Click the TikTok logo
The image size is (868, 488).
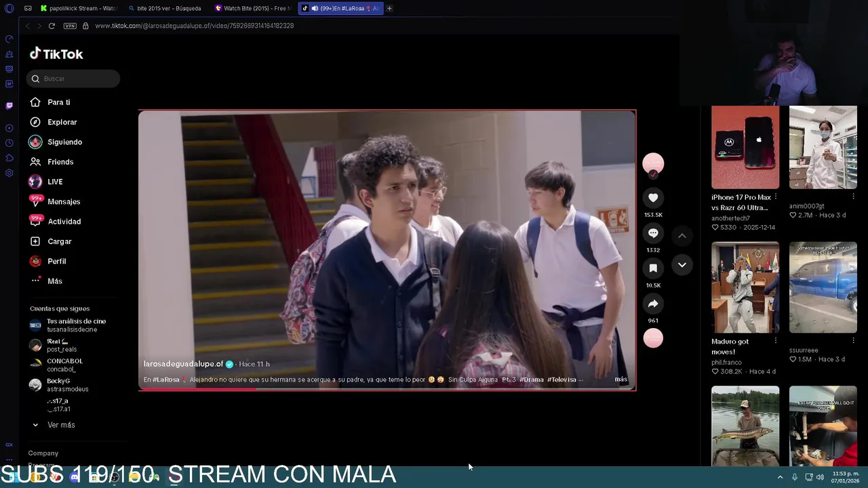point(56,54)
